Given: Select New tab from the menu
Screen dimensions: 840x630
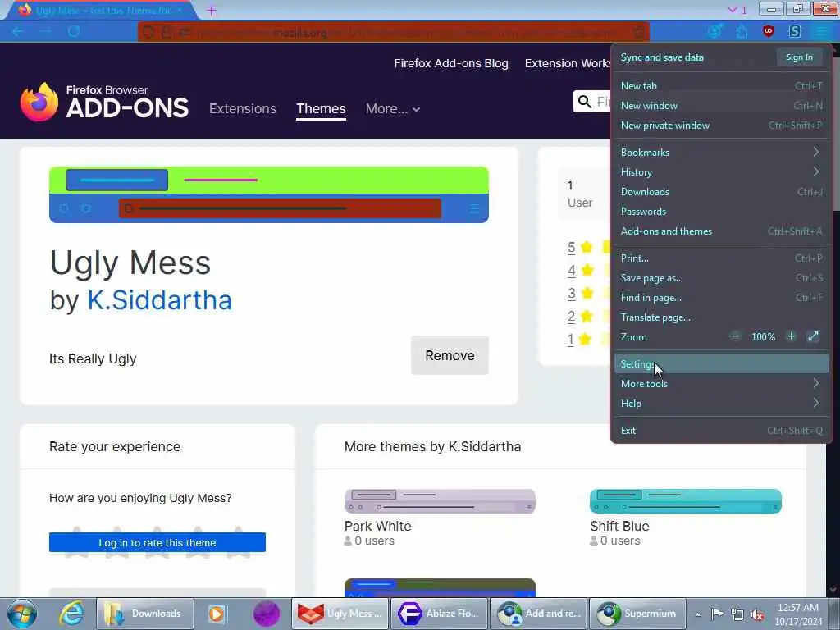Looking at the screenshot, I should pos(721,85).
